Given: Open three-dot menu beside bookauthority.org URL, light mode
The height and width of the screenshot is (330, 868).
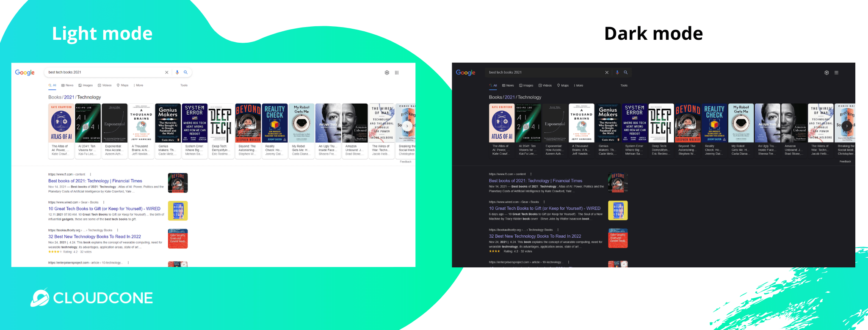Looking at the screenshot, I should pyautogui.click(x=117, y=230).
